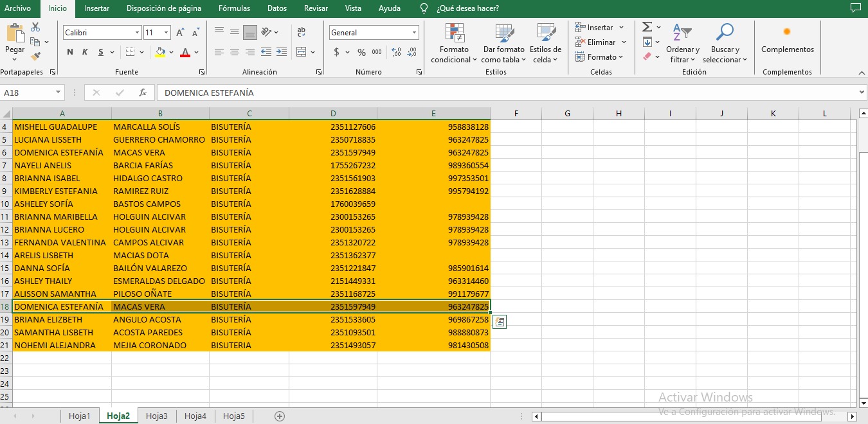Viewport: 868px width, 424px height.
Task: Click the increase indent icon
Action: coord(282,52)
